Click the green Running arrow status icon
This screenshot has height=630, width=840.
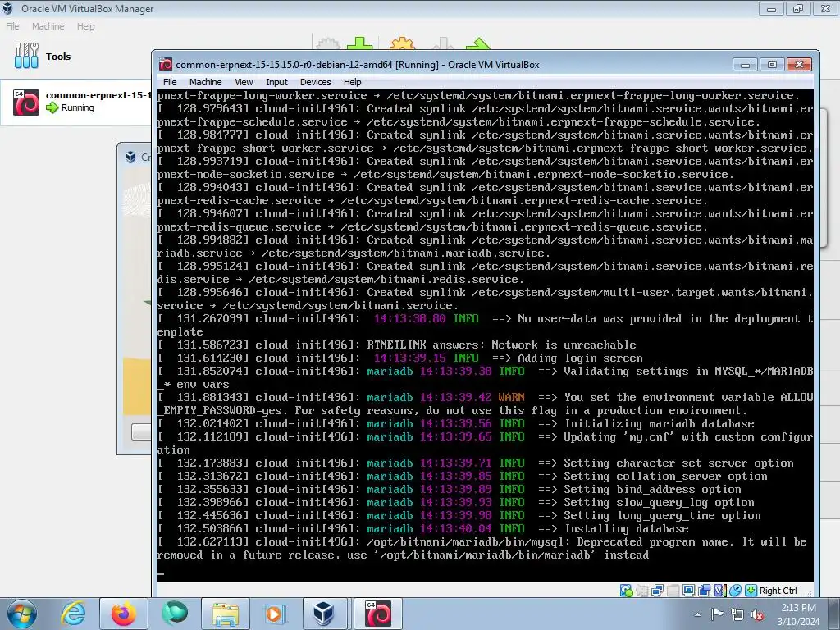52,107
